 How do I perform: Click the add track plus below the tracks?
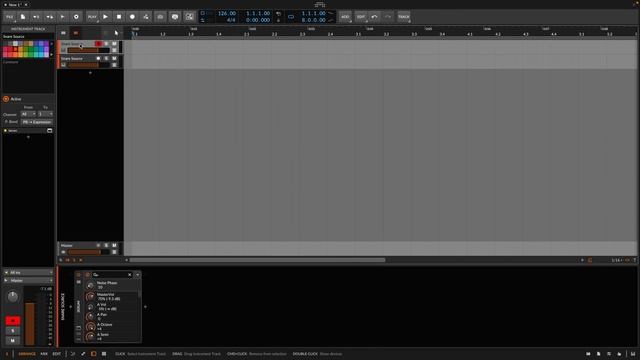pos(90,73)
